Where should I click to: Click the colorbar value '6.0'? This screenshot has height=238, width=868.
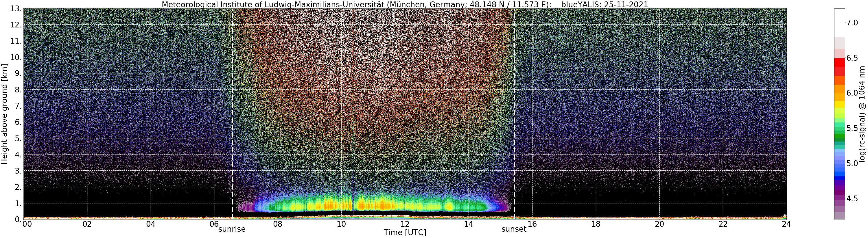click(x=852, y=93)
